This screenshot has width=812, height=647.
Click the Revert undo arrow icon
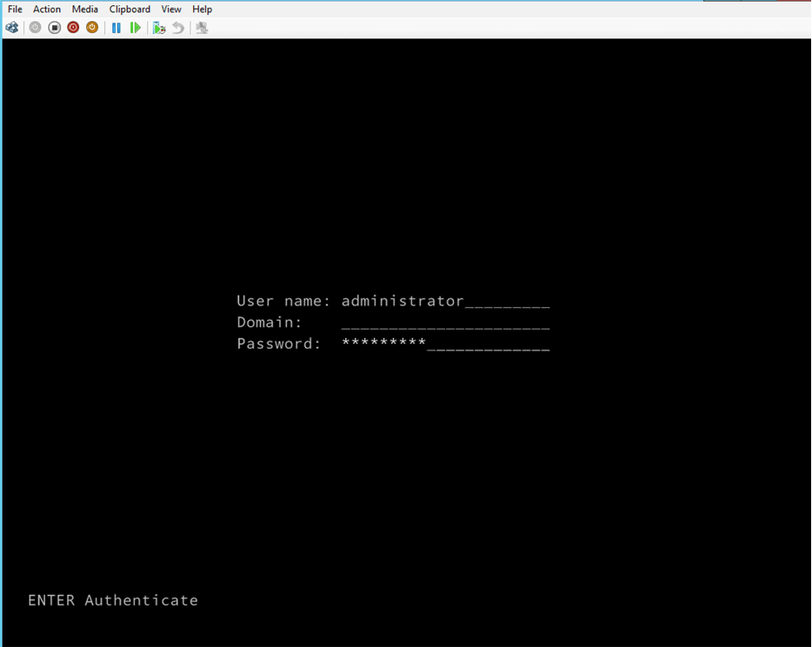pyautogui.click(x=178, y=28)
